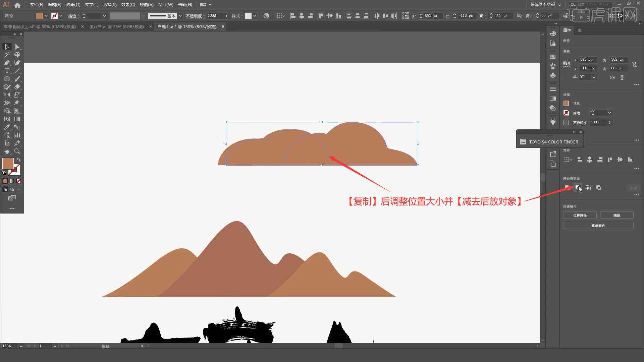Adjust the fill color swatch

click(x=8, y=163)
